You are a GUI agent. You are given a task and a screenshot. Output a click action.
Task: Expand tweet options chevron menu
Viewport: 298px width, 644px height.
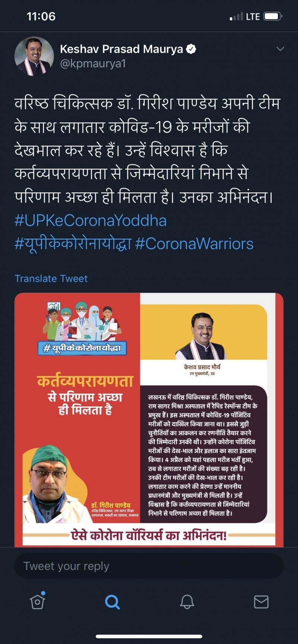pos(280,49)
